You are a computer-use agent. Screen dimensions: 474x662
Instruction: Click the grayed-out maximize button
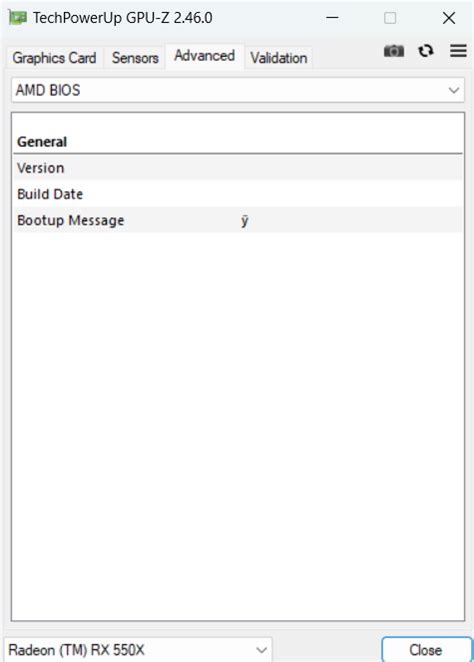pos(390,18)
